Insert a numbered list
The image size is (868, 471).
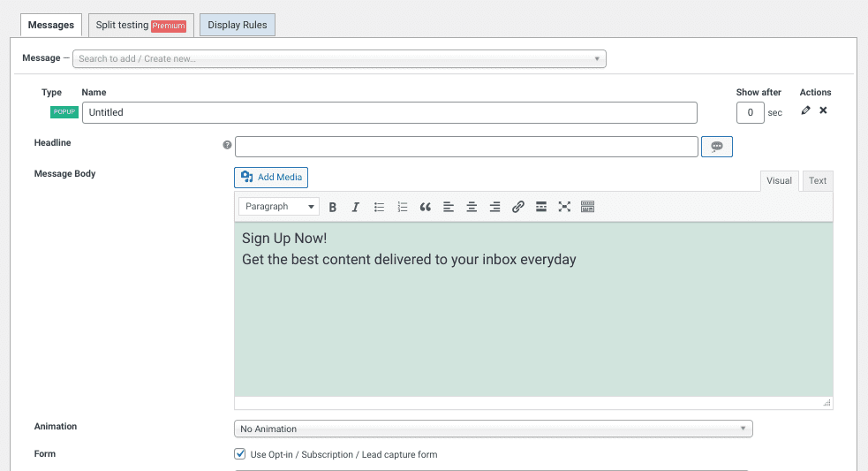pyautogui.click(x=402, y=207)
